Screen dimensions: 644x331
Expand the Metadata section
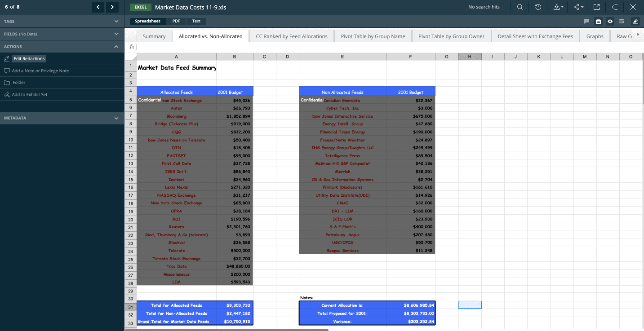coord(62,118)
